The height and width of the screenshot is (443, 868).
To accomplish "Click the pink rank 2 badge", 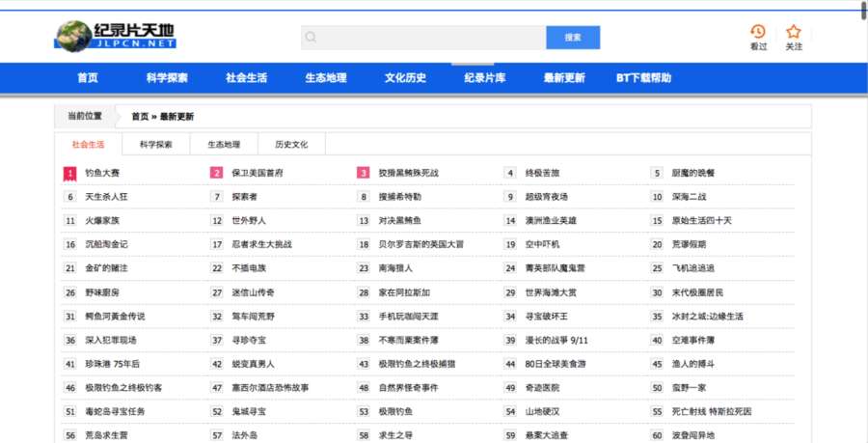I will (x=216, y=173).
